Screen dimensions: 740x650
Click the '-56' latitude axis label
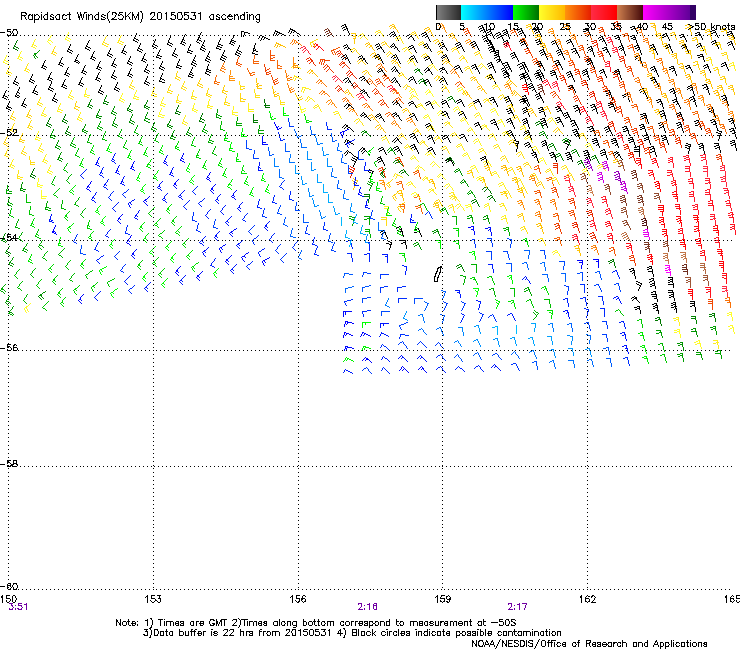(x=9, y=348)
